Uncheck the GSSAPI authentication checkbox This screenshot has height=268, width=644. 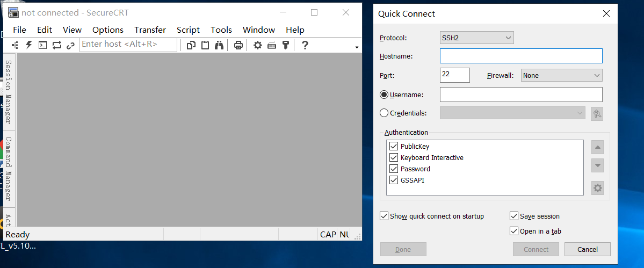click(394, 180)
